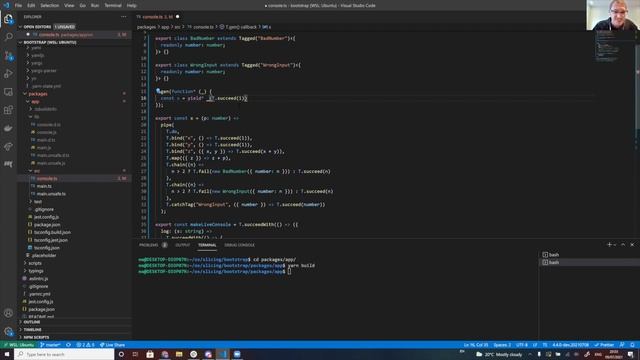Open the File menu
The height and width of the screenshot is (360, 640).
pos(18,6)
